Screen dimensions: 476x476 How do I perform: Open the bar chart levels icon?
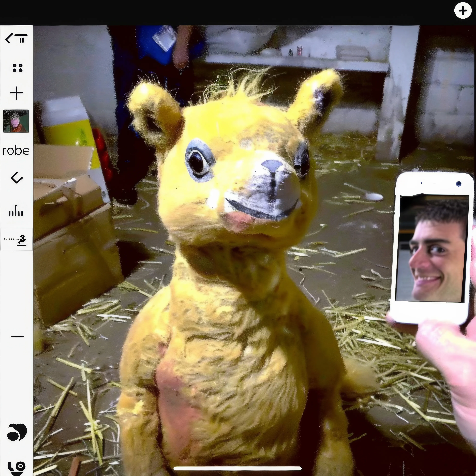coord(16,210)
